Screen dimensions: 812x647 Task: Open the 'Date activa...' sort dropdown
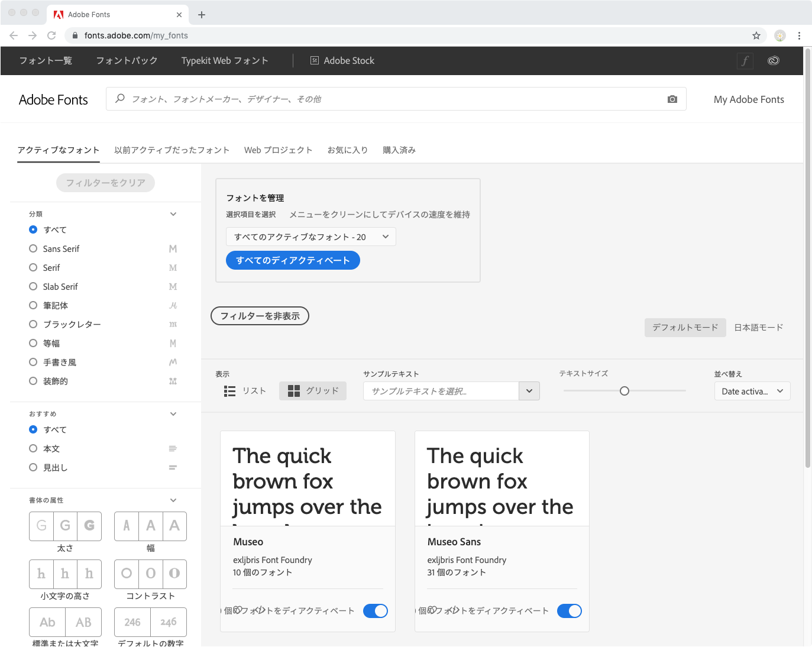[x=752, y=391]
